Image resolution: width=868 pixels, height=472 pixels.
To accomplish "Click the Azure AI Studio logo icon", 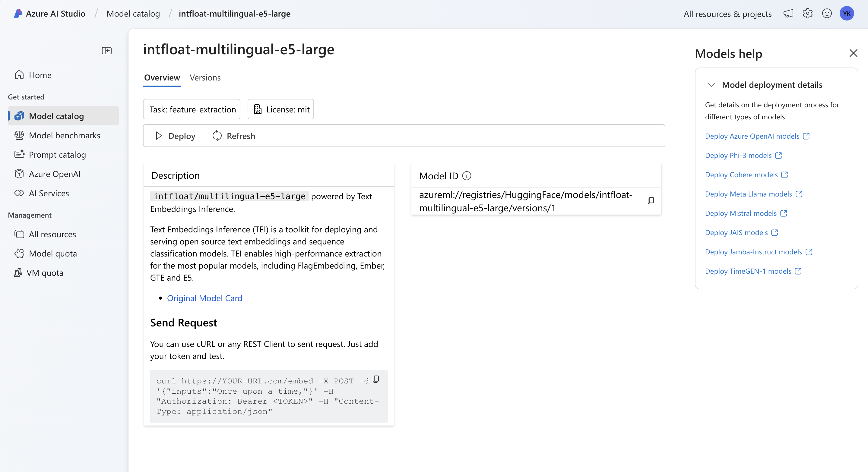I will point(18,14).
